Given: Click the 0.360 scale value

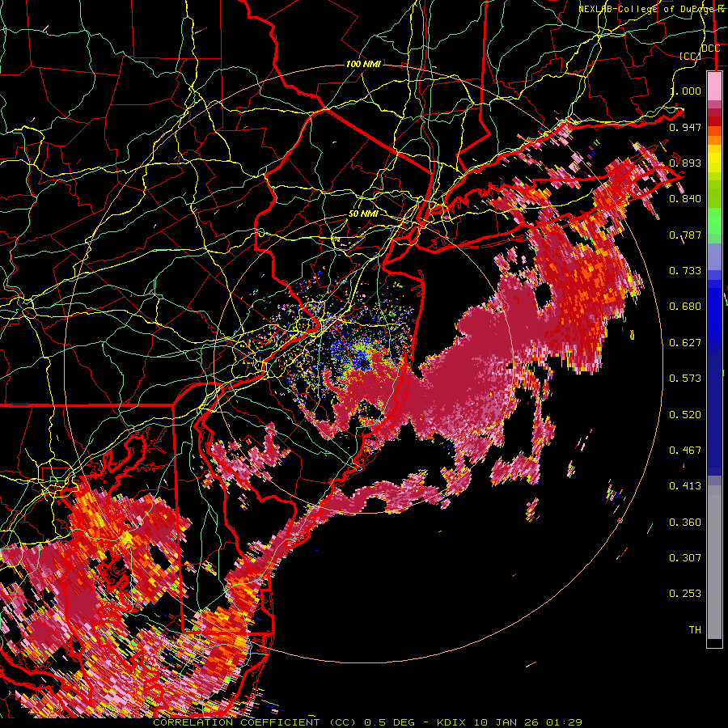Looking at the screenshot, I should tap(685, 523).
